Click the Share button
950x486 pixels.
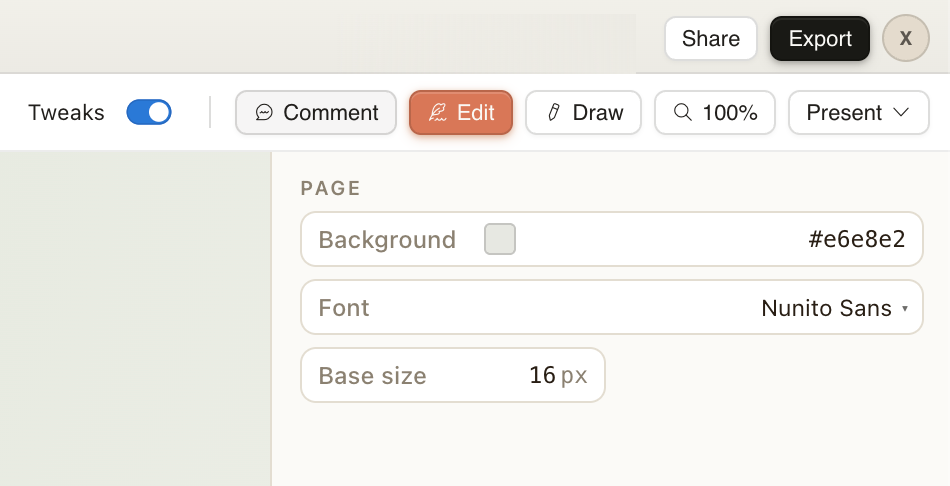pyautogui.click(x=711, y=39)
